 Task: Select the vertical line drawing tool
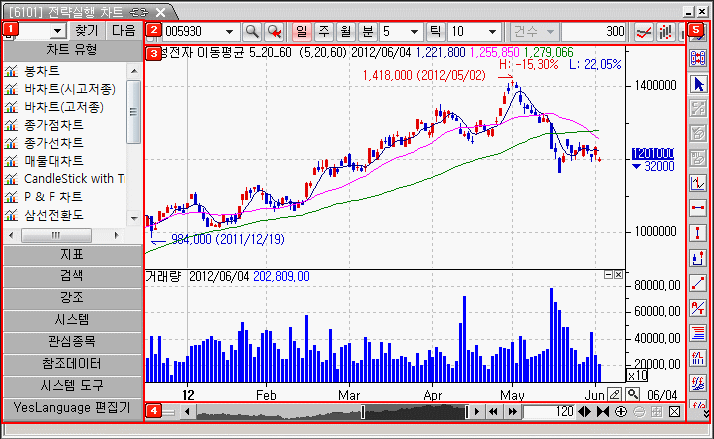[699, 232]
